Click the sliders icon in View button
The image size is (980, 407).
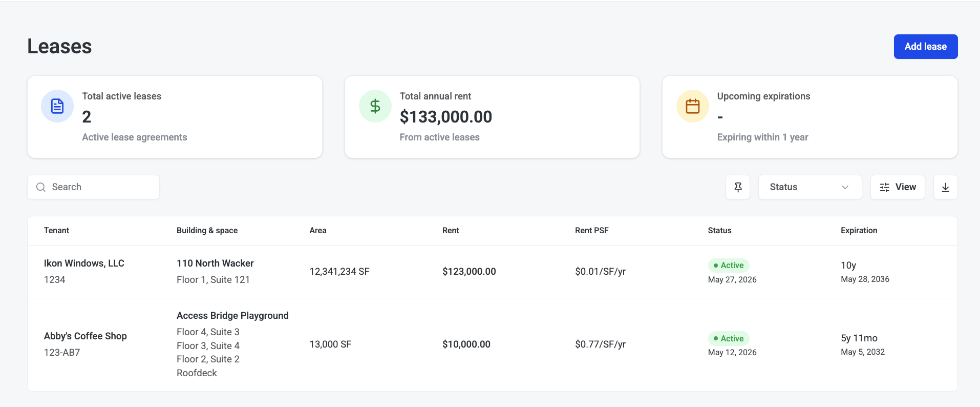coord(885,187)
